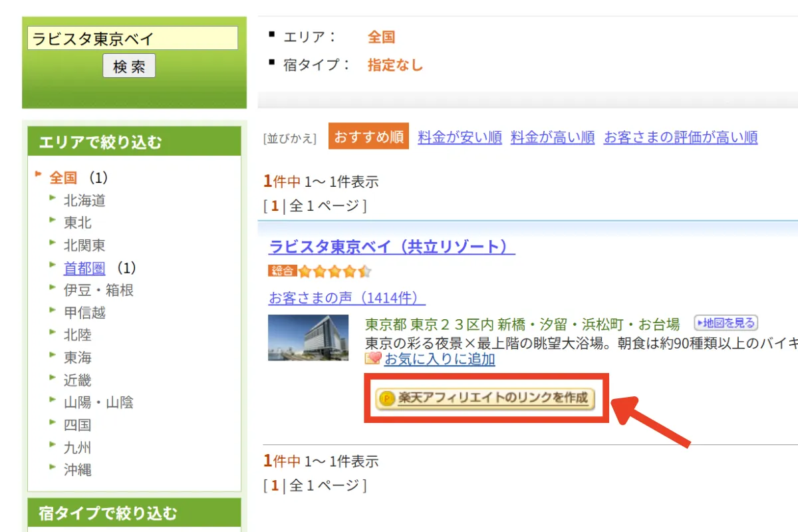This screenshot has width=798, height=532.
Task: Filter by 伊豆・箱根 area
Action: tap(98, 290)
